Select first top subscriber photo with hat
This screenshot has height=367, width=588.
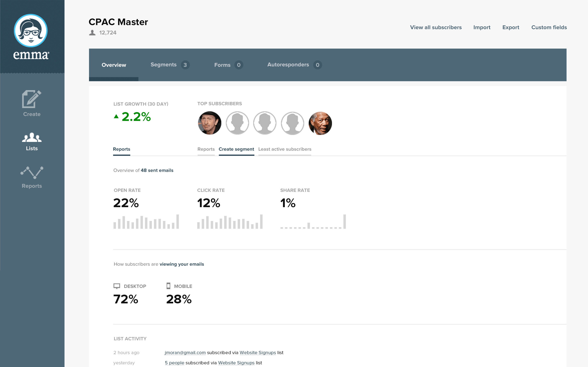pos(209,123)
